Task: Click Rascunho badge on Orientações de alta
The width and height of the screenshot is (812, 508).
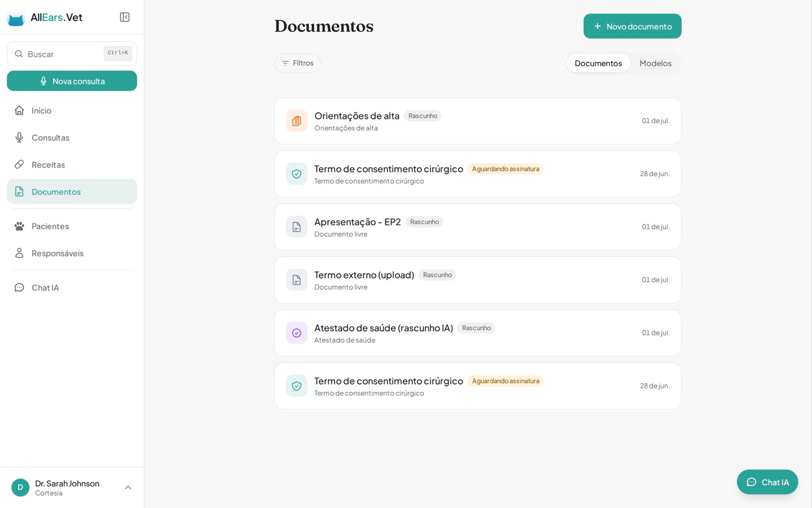Action: [x=422, y=116]
